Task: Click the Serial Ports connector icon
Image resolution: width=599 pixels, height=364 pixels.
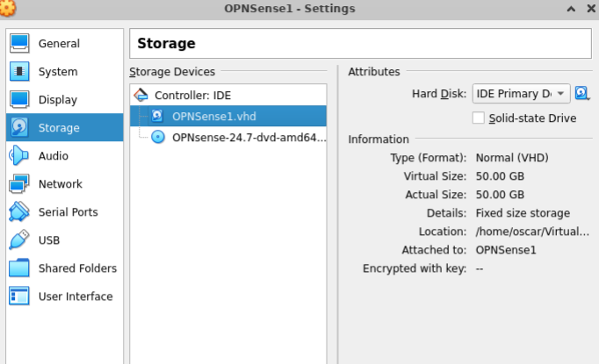Action: pos(19,212)
